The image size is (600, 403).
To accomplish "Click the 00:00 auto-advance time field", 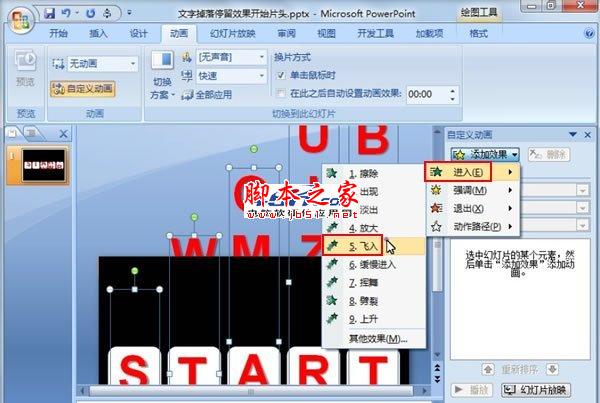I will click(x=426, y=94).
